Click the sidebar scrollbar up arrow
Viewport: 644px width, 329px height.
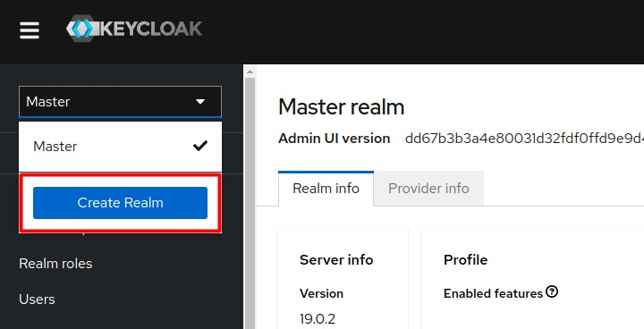point(250,72)
